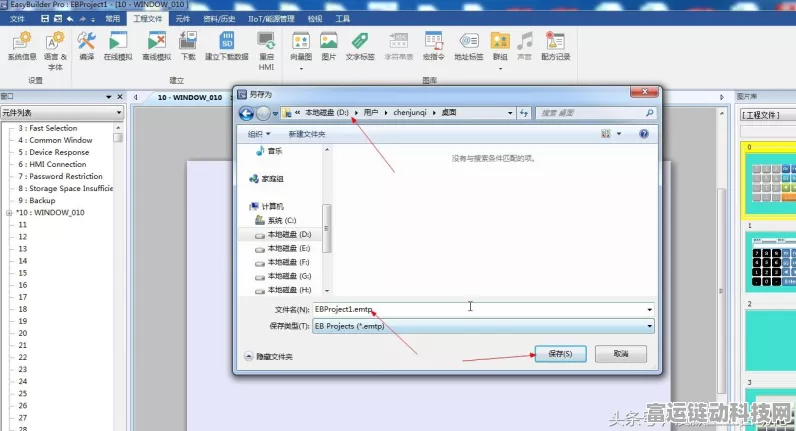
Task: Select picture thumbnail 1 keypad image
Action: (770, 261)
